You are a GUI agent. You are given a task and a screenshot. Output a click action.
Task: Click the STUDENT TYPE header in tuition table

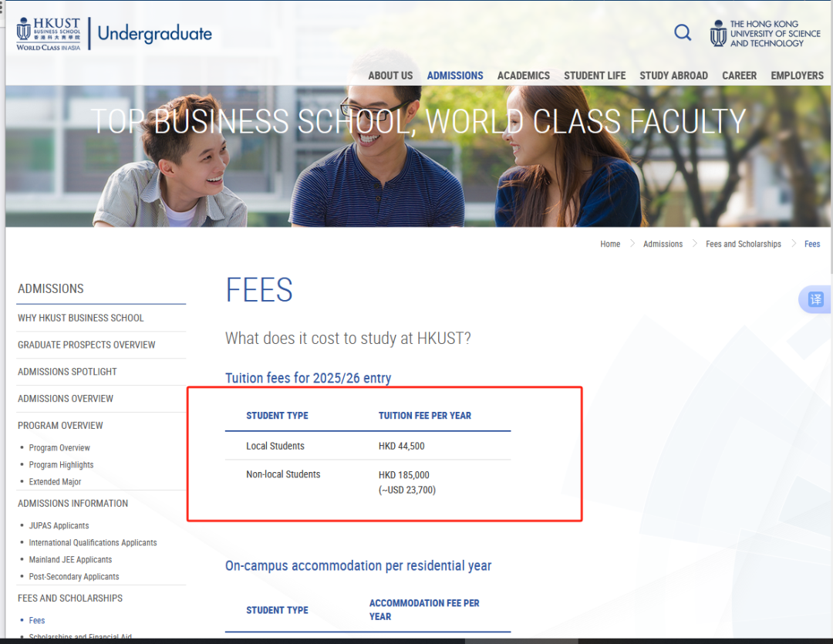point(278,416)
